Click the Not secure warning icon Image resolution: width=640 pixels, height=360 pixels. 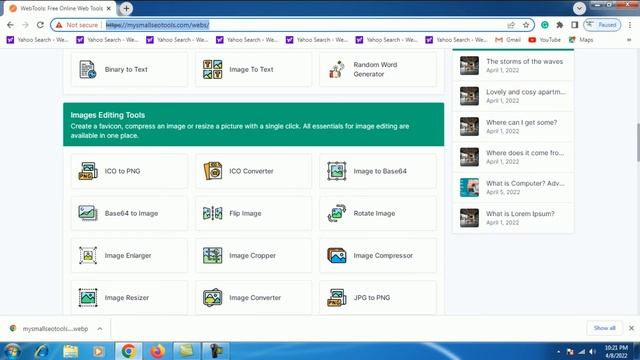[59, 25]
